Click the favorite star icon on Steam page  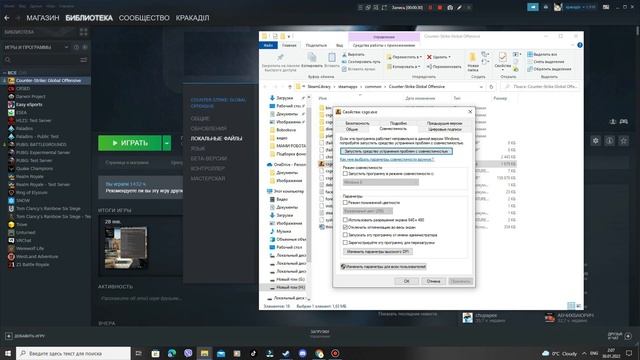[623, 141]
